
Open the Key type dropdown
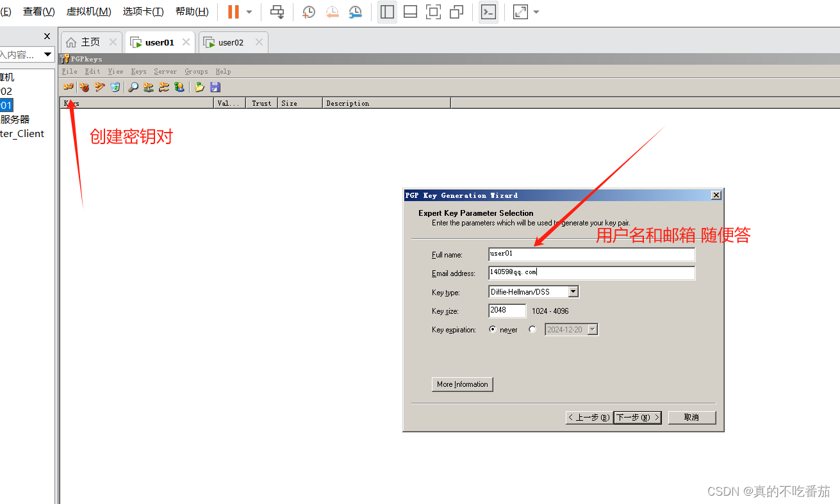click(x=573, y=291)
